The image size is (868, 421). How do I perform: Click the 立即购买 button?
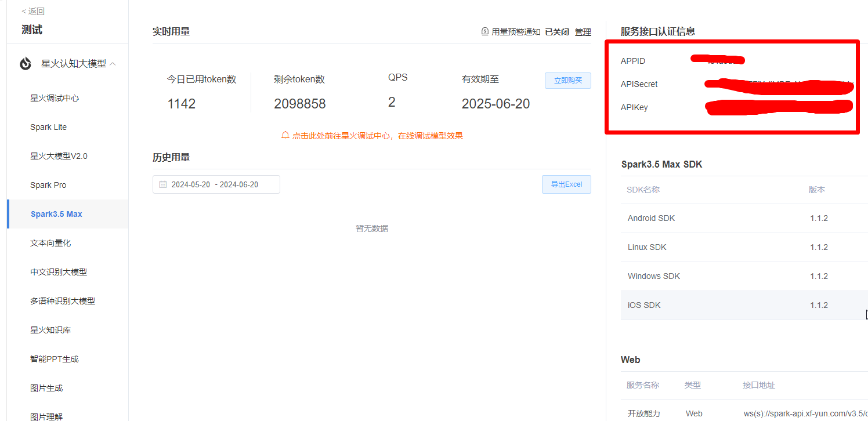pyautogui.click(x=567, y=81)
